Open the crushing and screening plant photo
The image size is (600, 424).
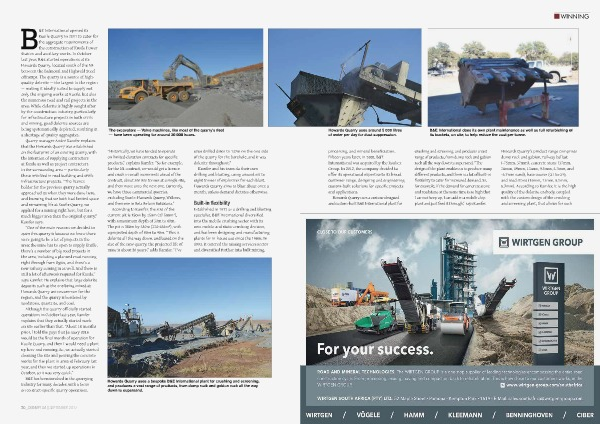190,317
